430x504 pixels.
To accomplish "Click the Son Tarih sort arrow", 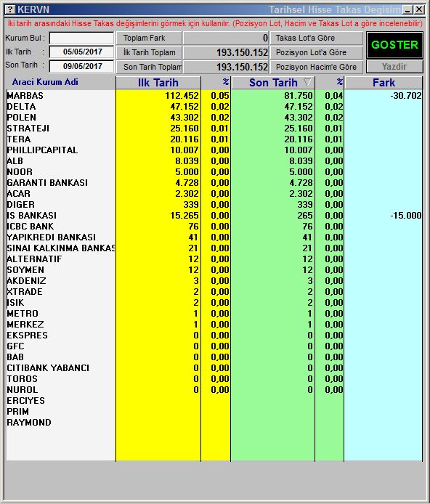I will pyautogui.click(x=307, y=83).
